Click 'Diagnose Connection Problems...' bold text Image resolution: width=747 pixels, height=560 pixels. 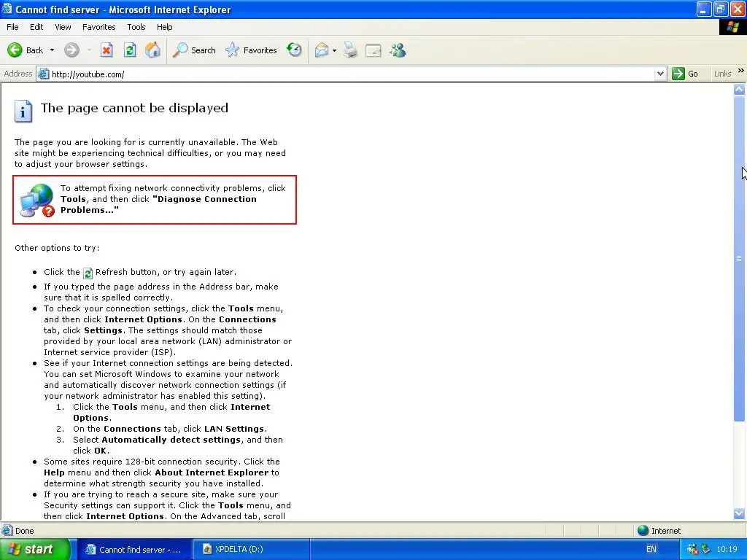[x=158, y=205]
